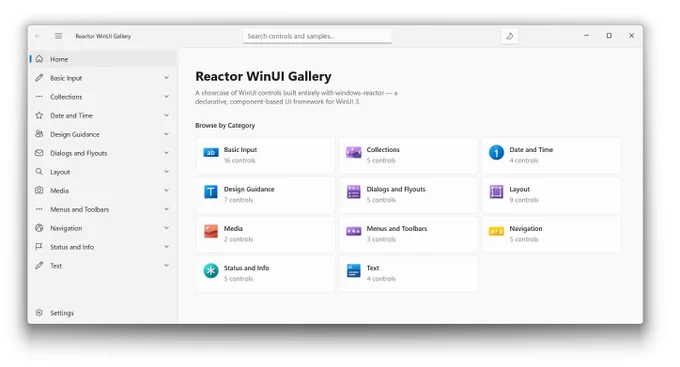
Task: Expand Status and Info chevron in sidebar
Action: point(167,247)
